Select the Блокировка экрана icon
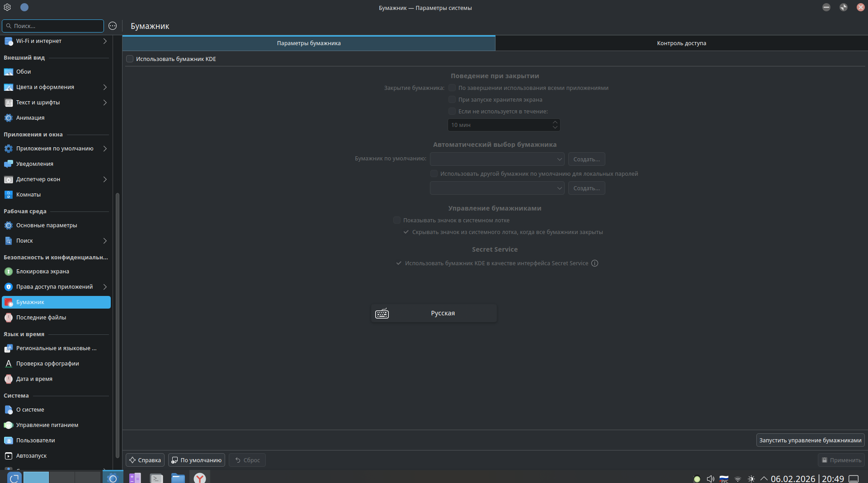 [9, 272]
